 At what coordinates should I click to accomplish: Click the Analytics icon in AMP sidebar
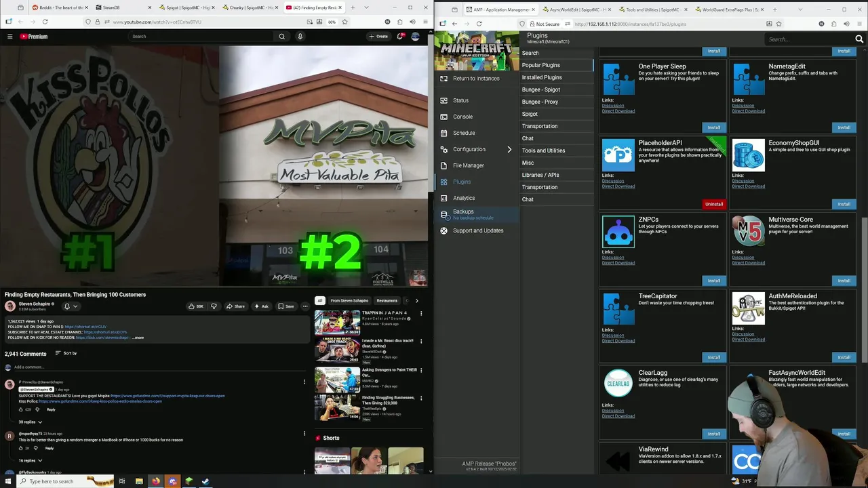pos(444,198)
